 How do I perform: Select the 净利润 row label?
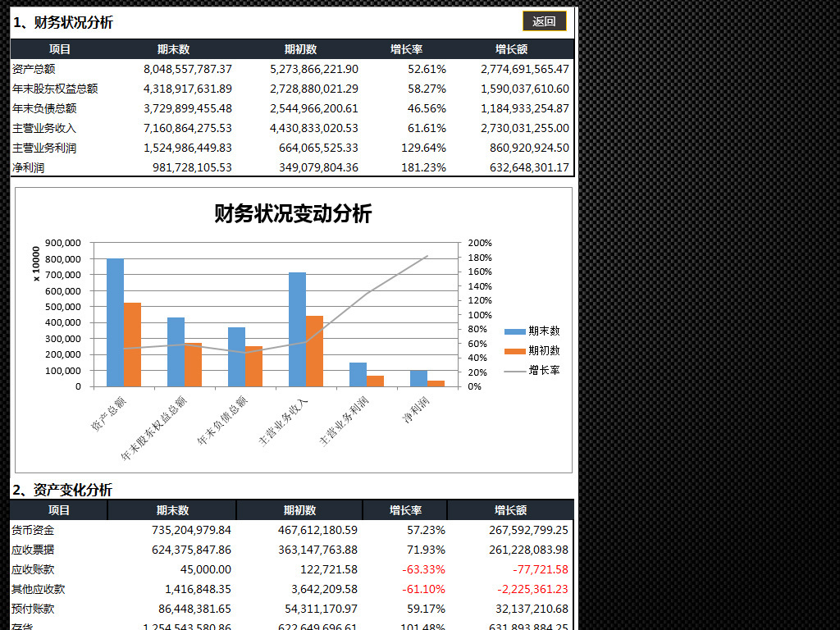tap(29, 167)
